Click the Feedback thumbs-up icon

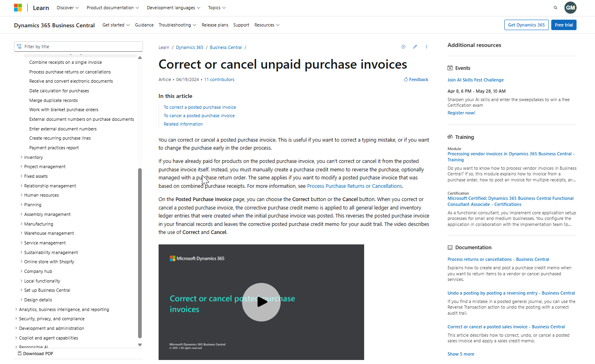point(405,79)
